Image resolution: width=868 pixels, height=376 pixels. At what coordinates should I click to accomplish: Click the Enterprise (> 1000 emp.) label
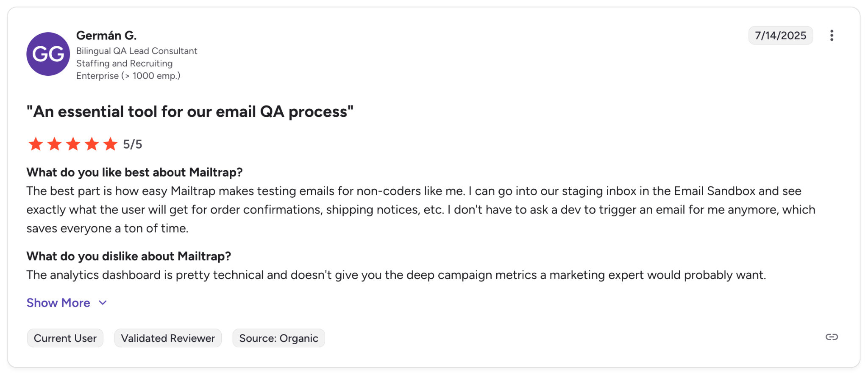tap(128, 76)
